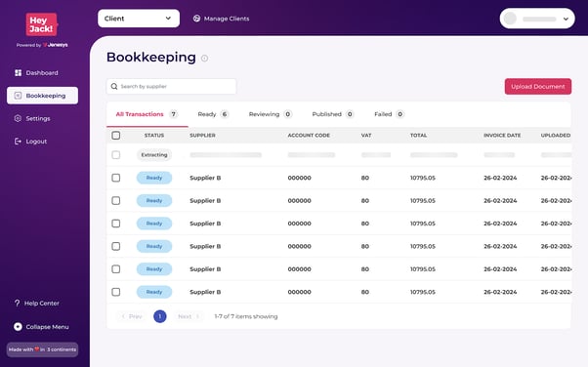The width and height of the screenshot is (588, 367).
Task: Sort by the STATUS column header
Action: 154,136
